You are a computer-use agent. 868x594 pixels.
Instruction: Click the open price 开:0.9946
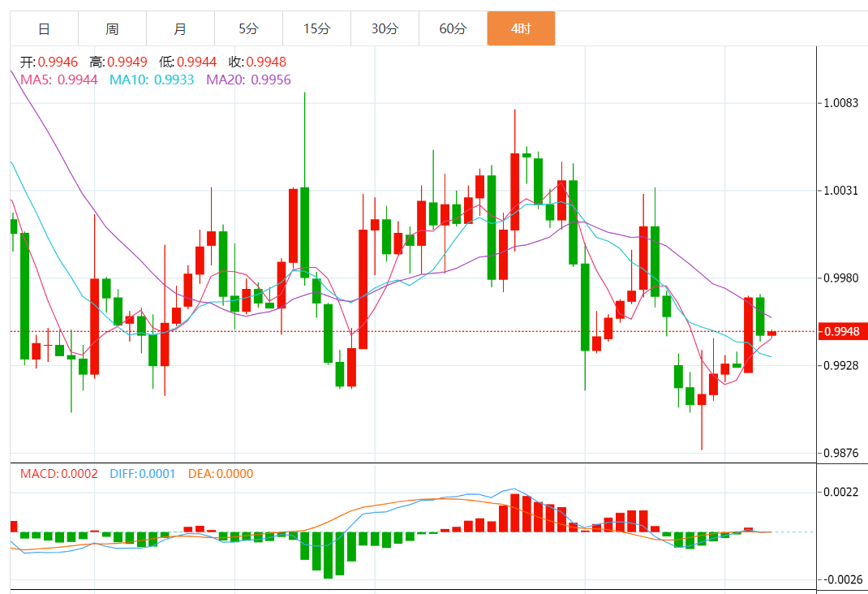49,62
